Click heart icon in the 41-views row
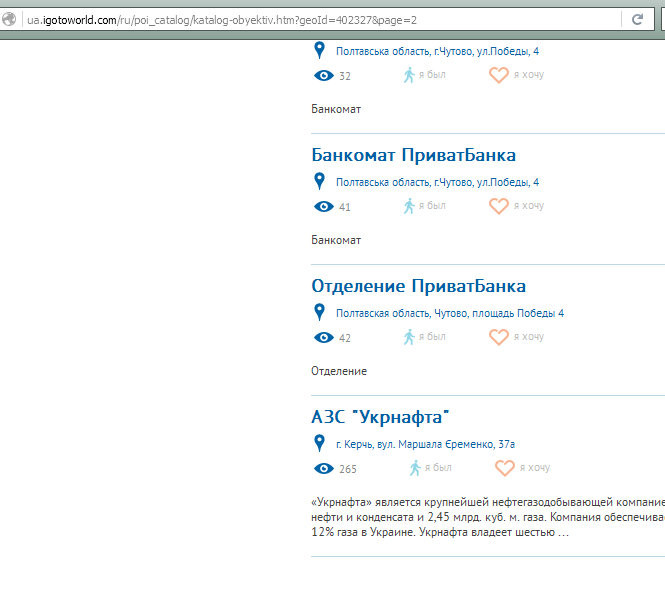This screenshot has height=605, width=665. pyautogui.click(x=499, y=206)
